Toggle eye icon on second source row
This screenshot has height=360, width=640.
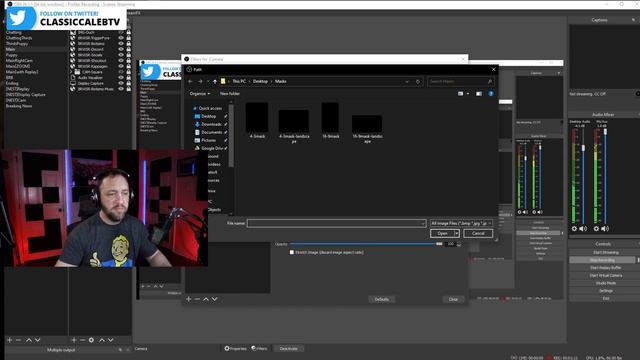pos(121,38)
